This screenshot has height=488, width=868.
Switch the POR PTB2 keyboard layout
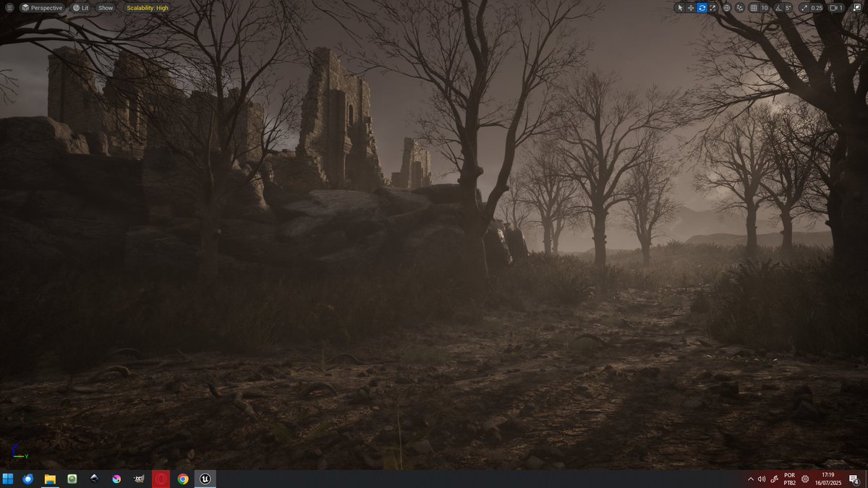790,479
